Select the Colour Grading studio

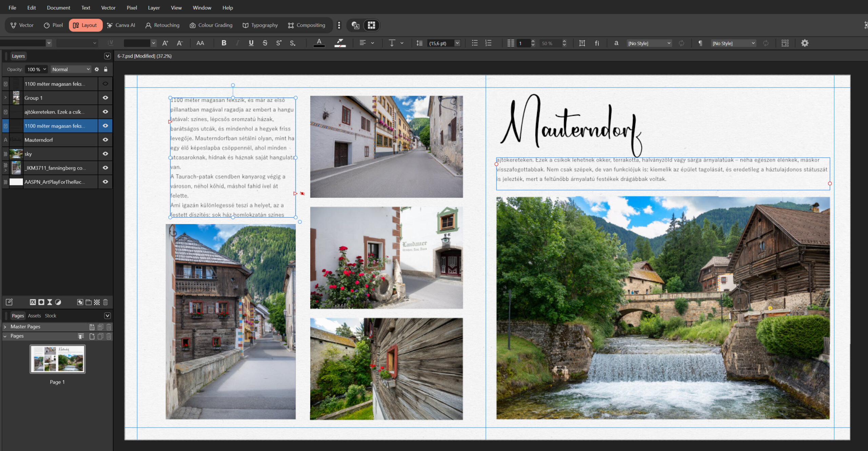coord(211,25)
